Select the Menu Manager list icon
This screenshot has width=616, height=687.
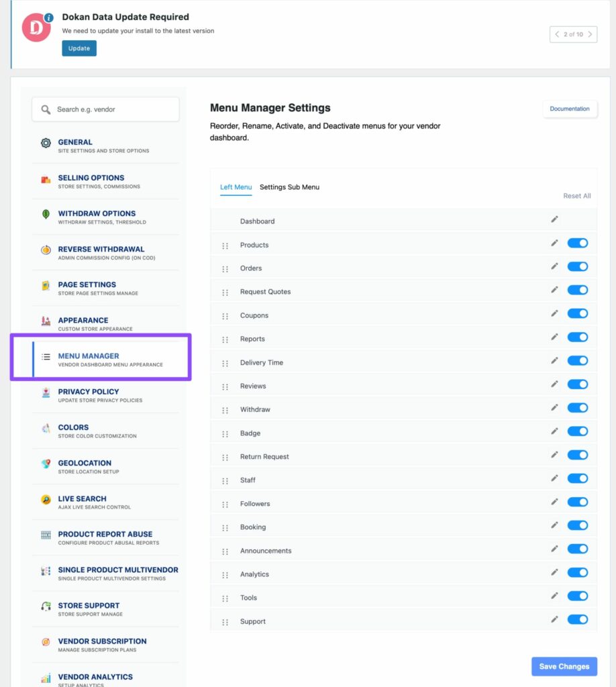pyautogui.click(x=45, y=356)
